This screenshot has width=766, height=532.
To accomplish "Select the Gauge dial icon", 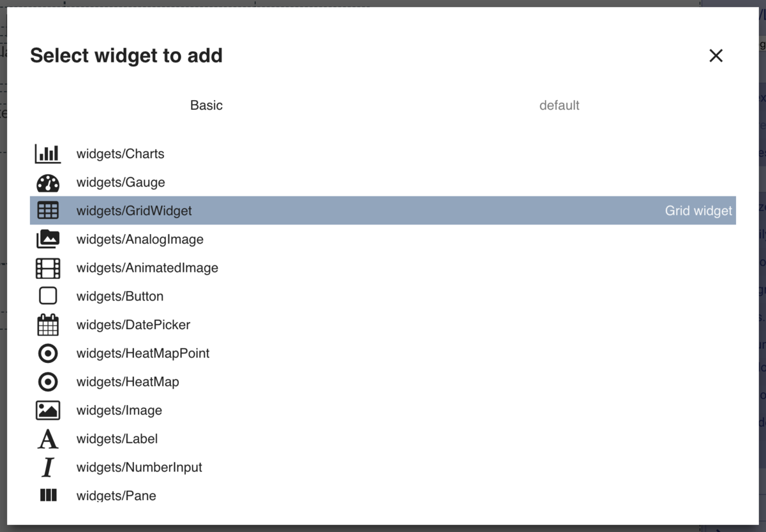I will (48, 182).
